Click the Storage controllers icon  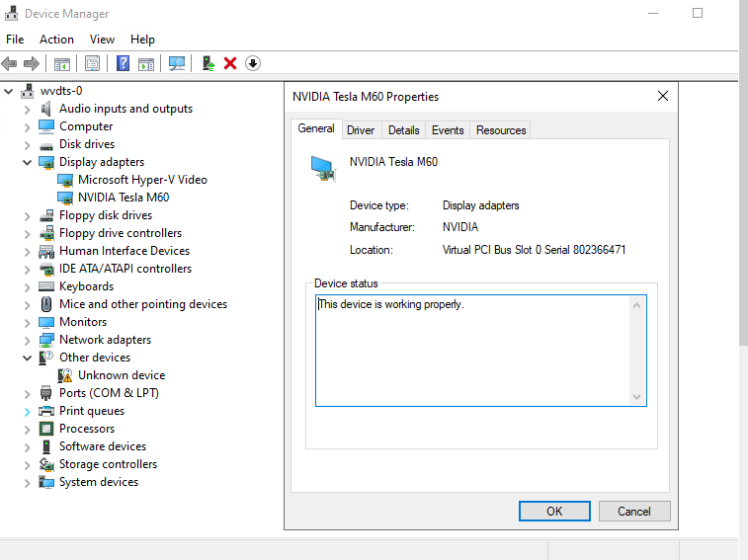click(46, 464)
